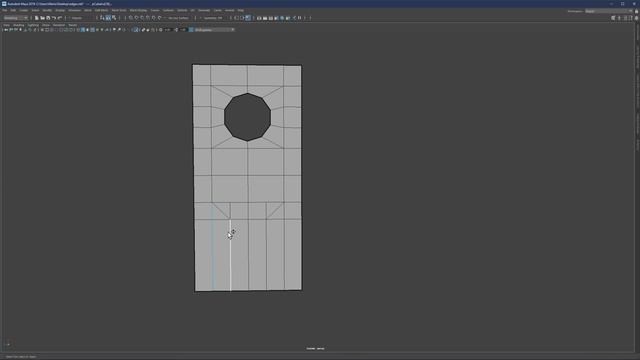Click the Redo icon in status line
The image size is (640, 360).
[x=60, y=18]
